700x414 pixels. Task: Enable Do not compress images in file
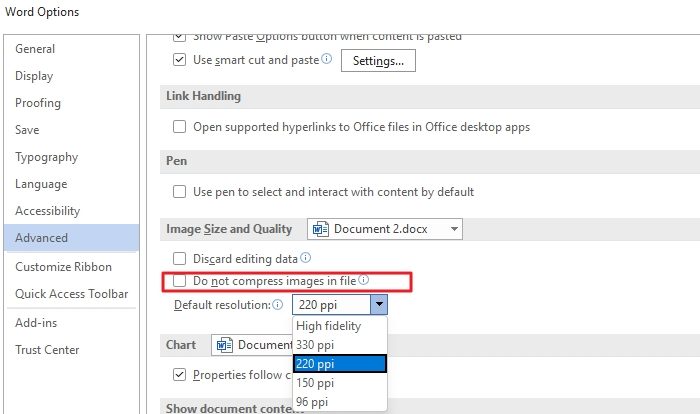(x=180, y=282)
